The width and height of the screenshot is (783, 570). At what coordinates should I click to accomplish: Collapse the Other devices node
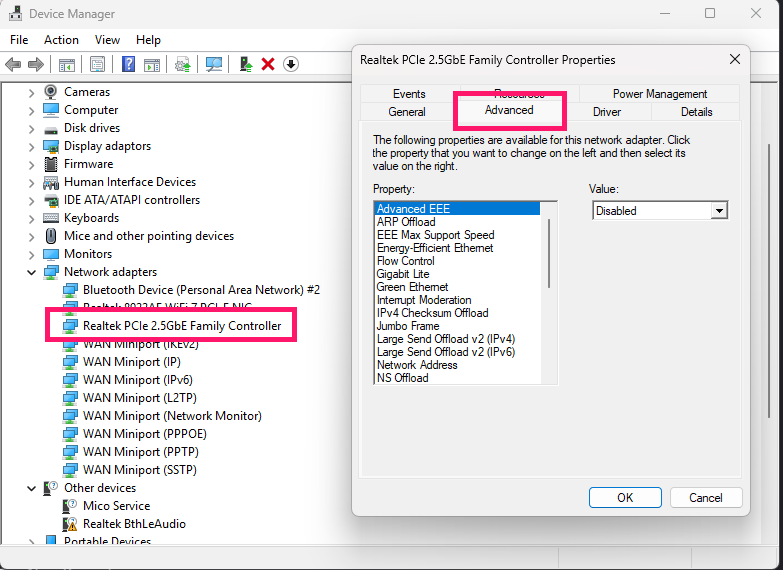(x=31, y=488)
